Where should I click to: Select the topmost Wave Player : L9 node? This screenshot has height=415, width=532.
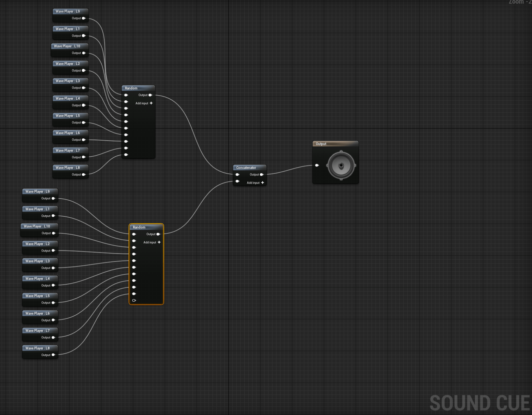point(68,12)
